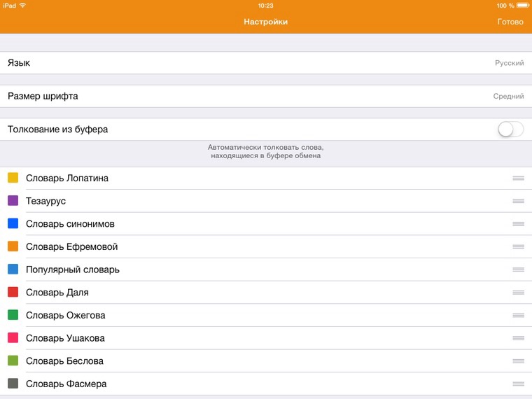Click the Wi-Fi icon in status bar
Image resolution: width=532 pixels, height=399 pixels.
22,6
